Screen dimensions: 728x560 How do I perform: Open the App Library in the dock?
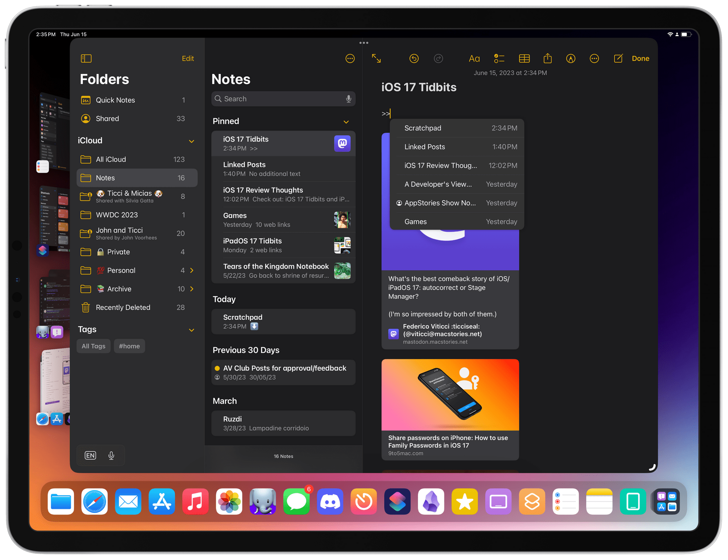667,501
